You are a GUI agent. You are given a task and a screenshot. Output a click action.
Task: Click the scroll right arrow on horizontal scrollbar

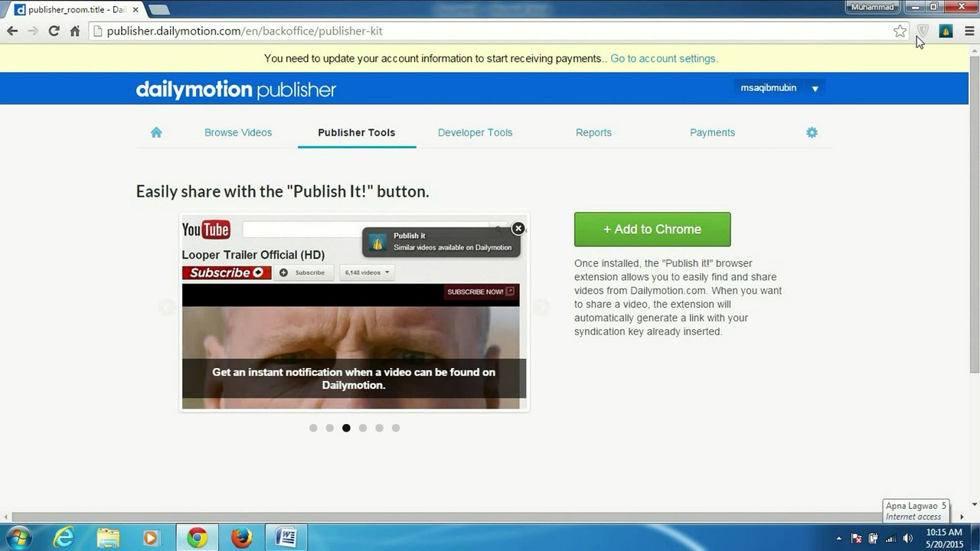962,517
